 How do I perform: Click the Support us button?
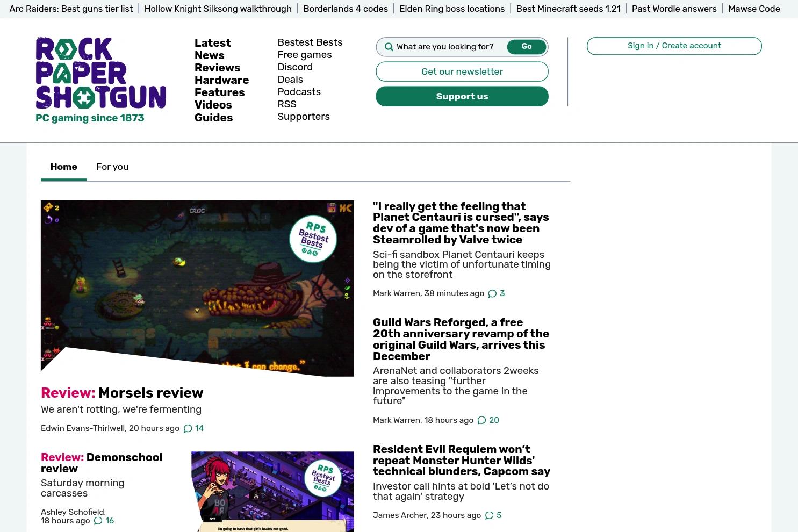coord(462,97)
